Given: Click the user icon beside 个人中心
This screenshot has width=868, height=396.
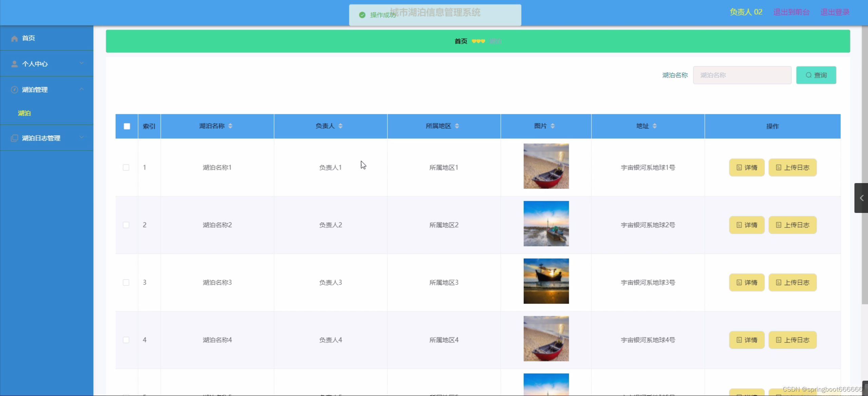Looking at the screenshot, I should tap(14, 64).
